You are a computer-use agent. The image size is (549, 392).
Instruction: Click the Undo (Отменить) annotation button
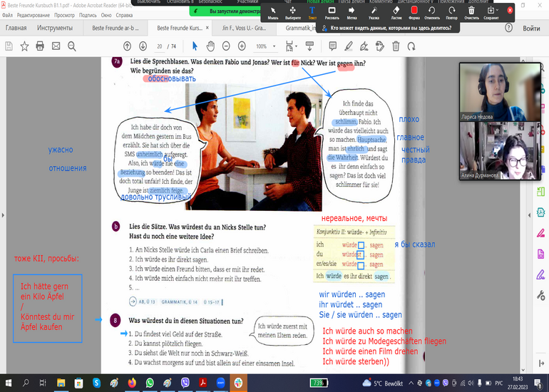coord(433,12)
